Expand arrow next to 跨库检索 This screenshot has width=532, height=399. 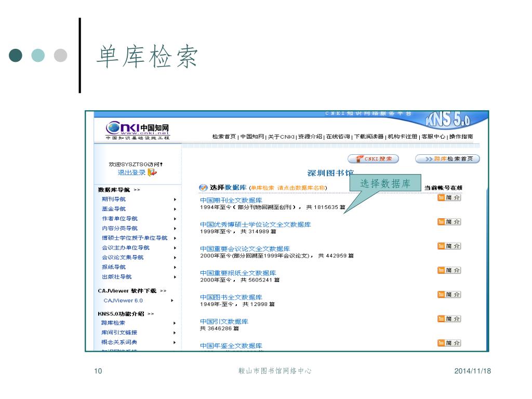pyautogui.click(x=175, y=323)
